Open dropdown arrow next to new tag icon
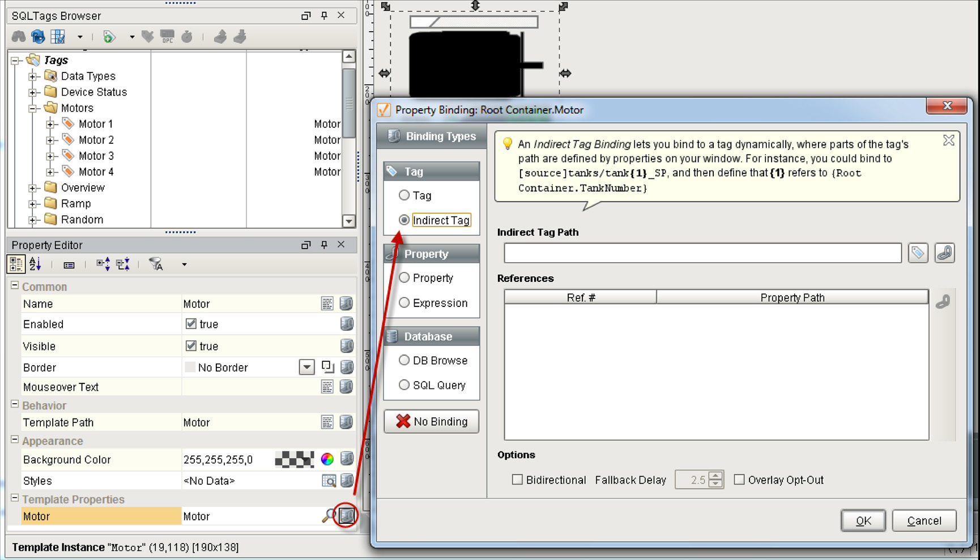This screenshot has width=980, height=560. click(132, 37)
